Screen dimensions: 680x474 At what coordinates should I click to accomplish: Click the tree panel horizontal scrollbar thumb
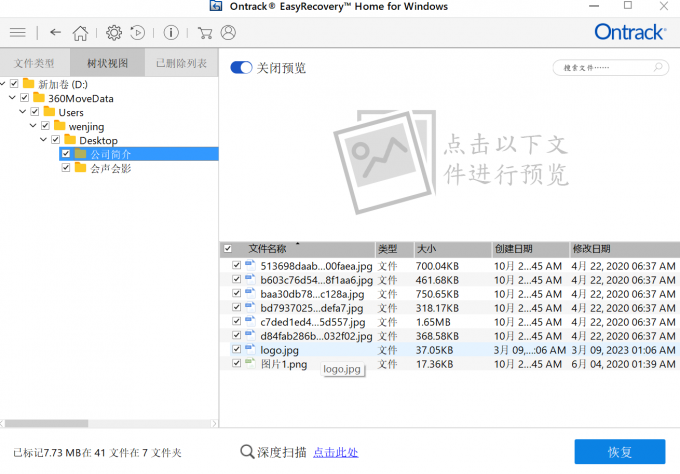pos(46,423)
